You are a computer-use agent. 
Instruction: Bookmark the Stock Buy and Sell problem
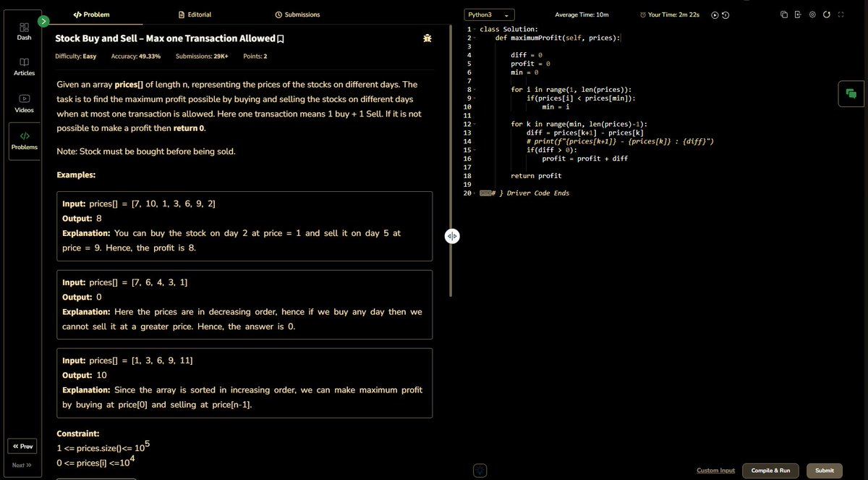(x=280, y=38)
